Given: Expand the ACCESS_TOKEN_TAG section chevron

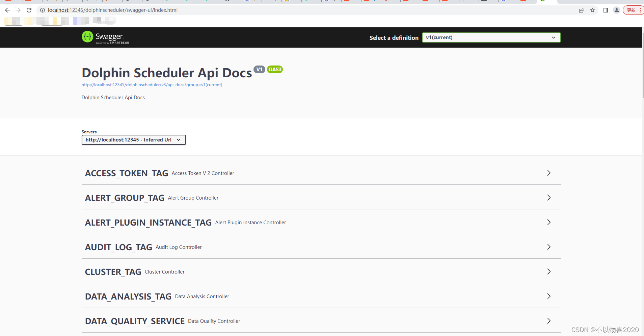Looking at the screenshot, I should click(549, 173).
